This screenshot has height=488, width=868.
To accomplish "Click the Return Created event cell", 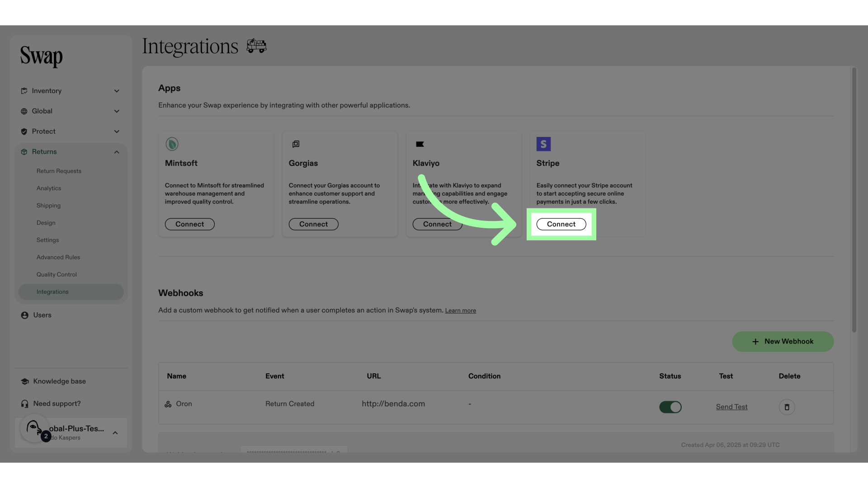I will 290,404.
